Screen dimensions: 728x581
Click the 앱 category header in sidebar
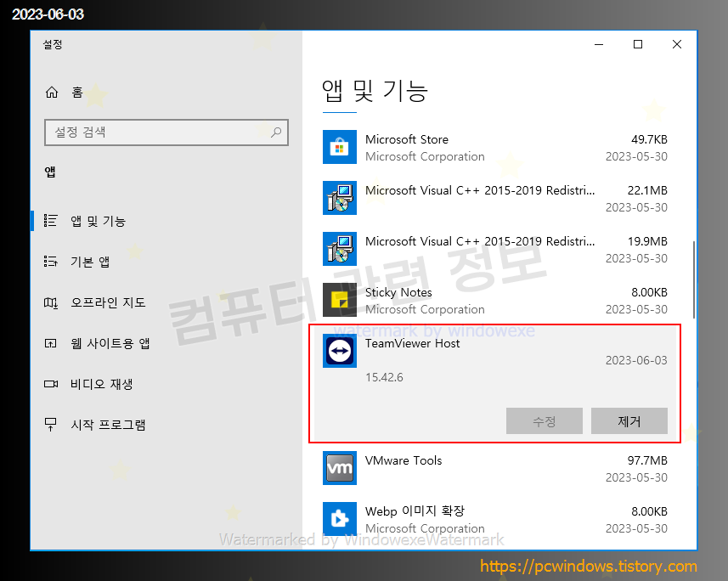[50, 172]
